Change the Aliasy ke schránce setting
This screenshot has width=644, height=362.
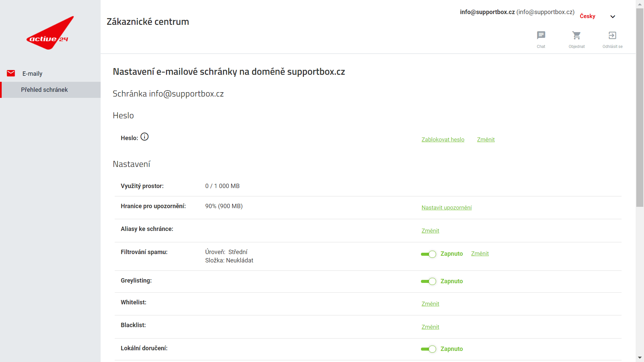pos(430,231)
